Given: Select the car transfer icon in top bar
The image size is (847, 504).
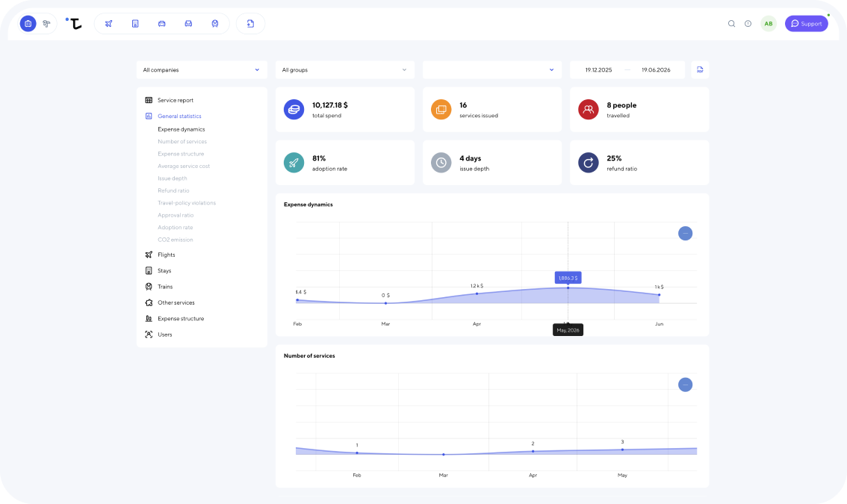Looking at the screenshot, I should pos(161,24).
